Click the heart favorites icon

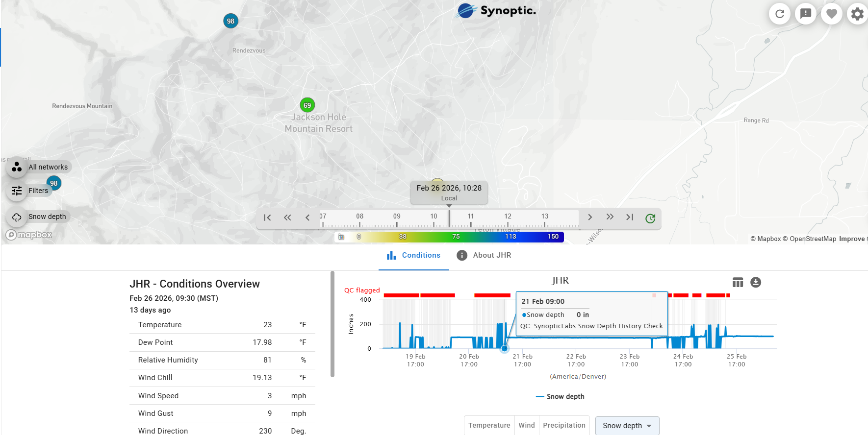coord(831,14)
